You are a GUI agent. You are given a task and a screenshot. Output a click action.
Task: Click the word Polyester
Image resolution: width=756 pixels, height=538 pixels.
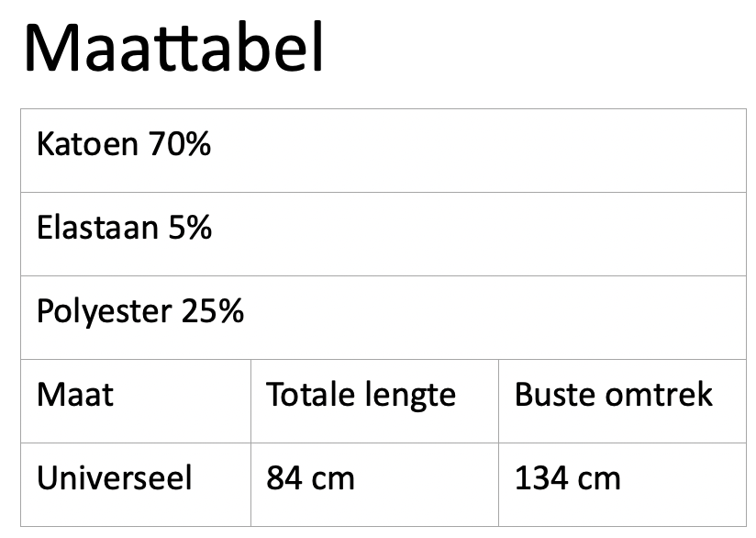(x=105, y=312)
